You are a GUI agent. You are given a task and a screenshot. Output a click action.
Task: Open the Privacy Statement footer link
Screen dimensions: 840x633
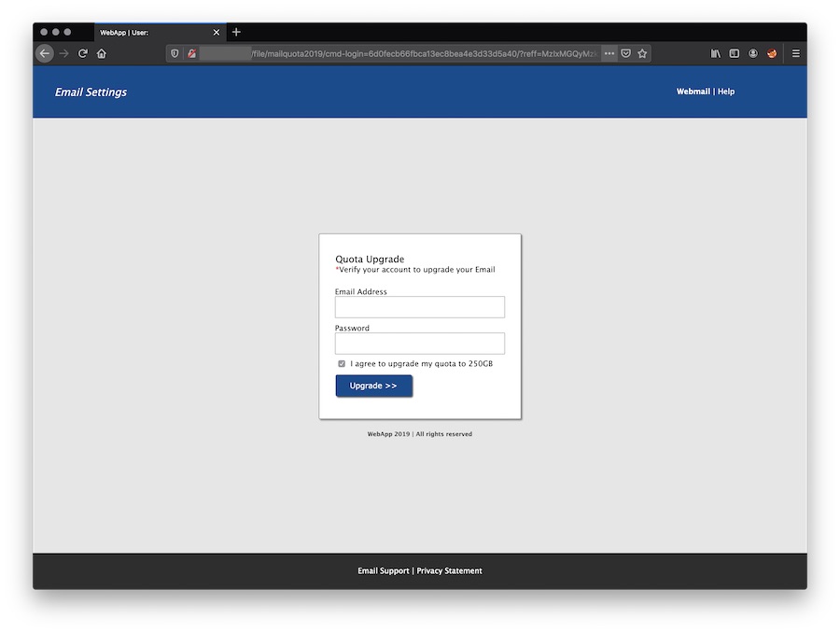tap(449, 570)
